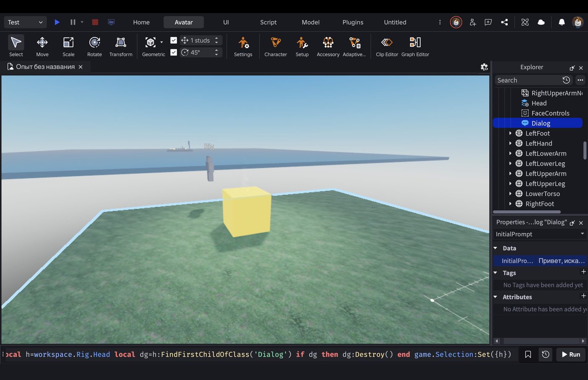Expand the LowerTorso tree node
Screen dimensions: 588x380
pyautogui.click(x=510, y=194)
